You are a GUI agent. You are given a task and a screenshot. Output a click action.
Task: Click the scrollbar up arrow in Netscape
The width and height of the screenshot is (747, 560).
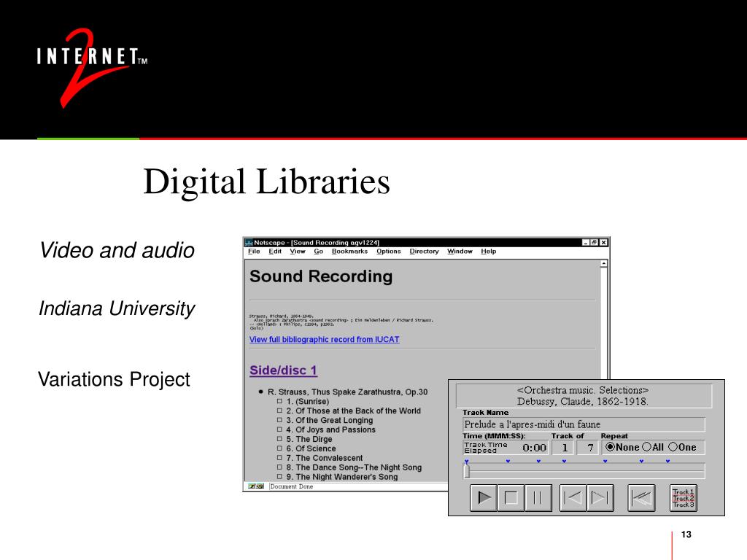[x=603, y=264]
